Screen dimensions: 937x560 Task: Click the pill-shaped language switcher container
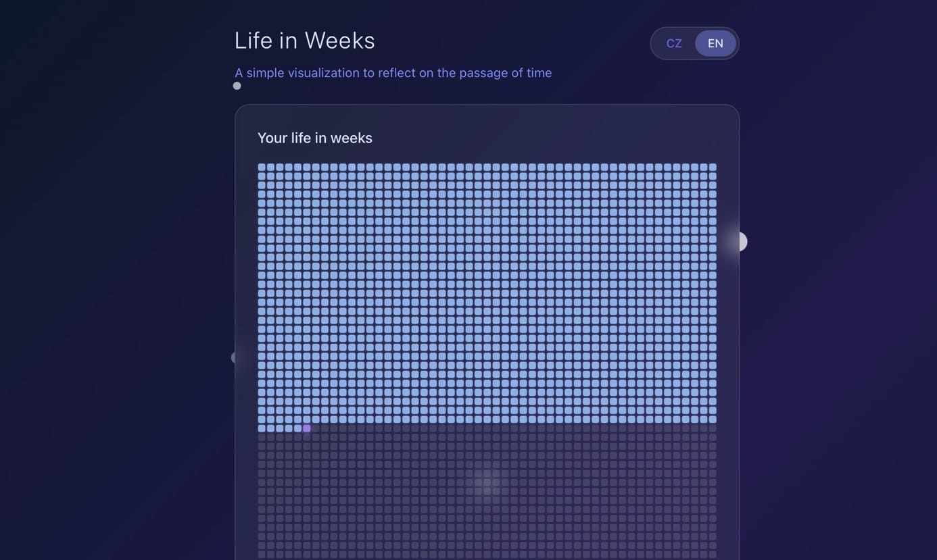[x=695, y=43]
